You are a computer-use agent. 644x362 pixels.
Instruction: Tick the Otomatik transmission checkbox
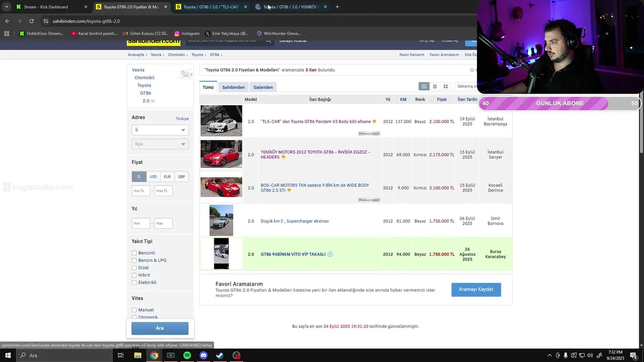coord(134,317)
